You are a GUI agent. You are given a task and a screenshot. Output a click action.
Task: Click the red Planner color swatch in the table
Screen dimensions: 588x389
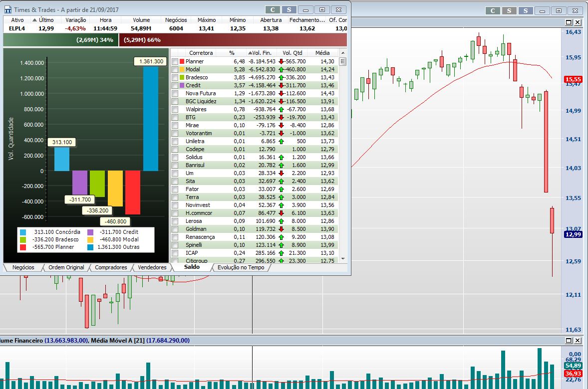click(182, 61)
